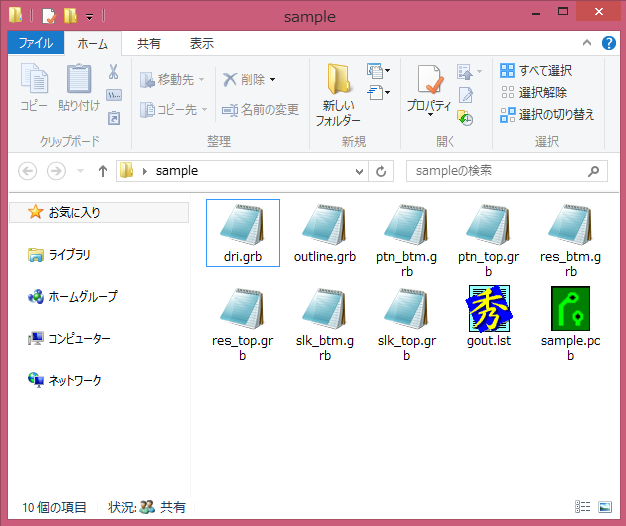Select the outline.grb file
Image resolution: width=626 pixels, height=526 pixels.
pyautogui.click(x=325, y=233)
